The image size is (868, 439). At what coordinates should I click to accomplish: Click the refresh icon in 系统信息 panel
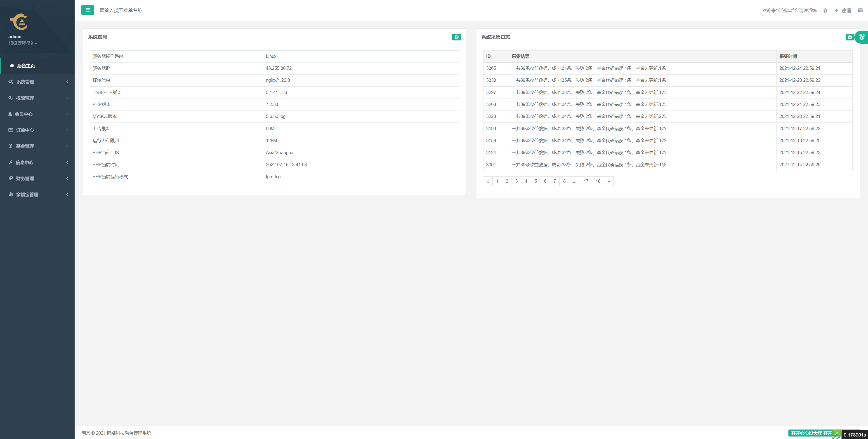pos(456,37)
